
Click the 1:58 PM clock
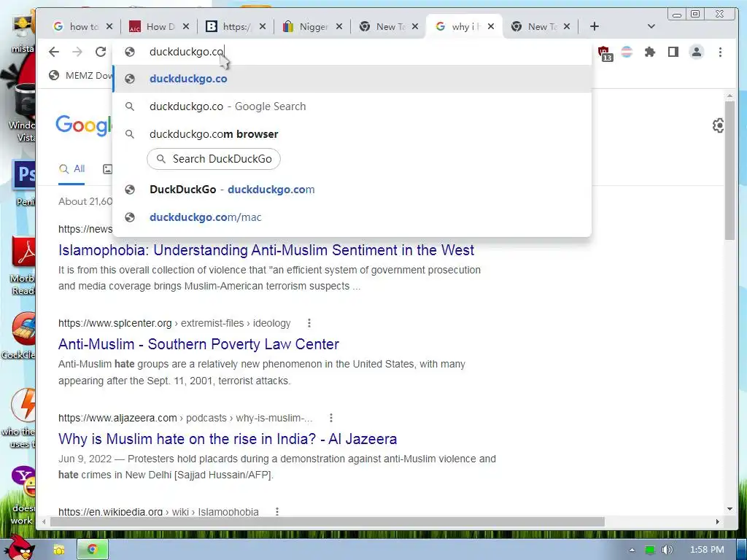coord(707,550)
